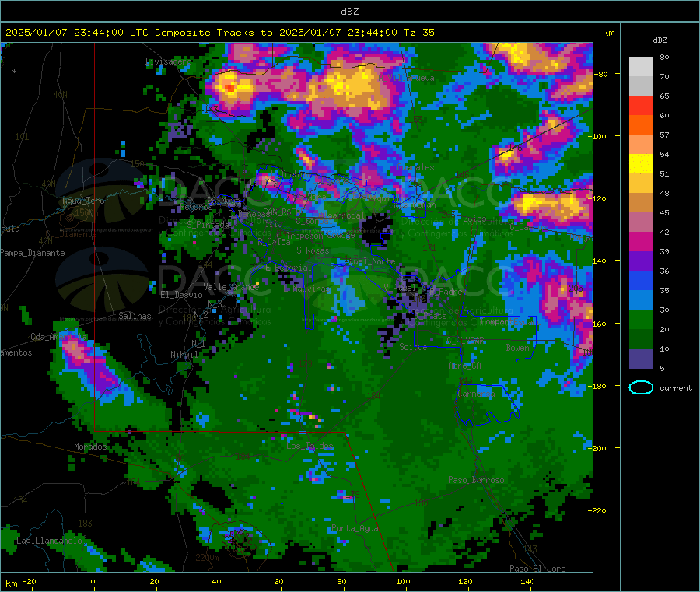Click the '-200' tick on right axis

600,448
